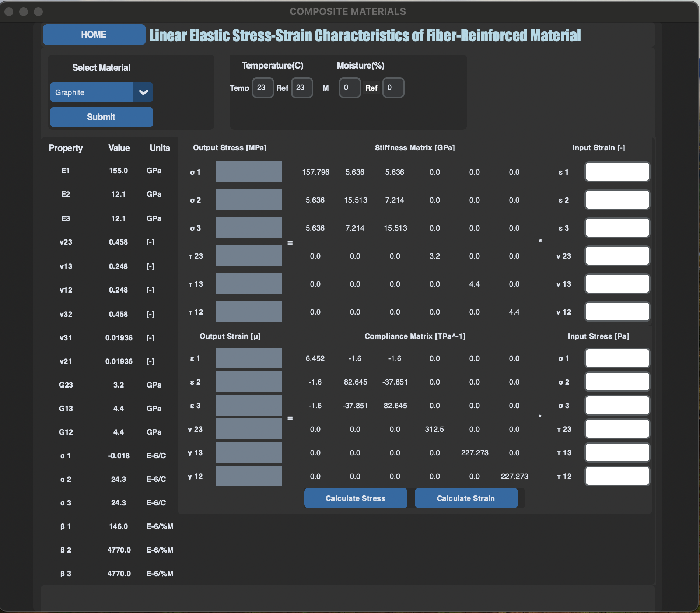Click the ε 2 output strain box
The image size is (700, 613).
[249, 382]
